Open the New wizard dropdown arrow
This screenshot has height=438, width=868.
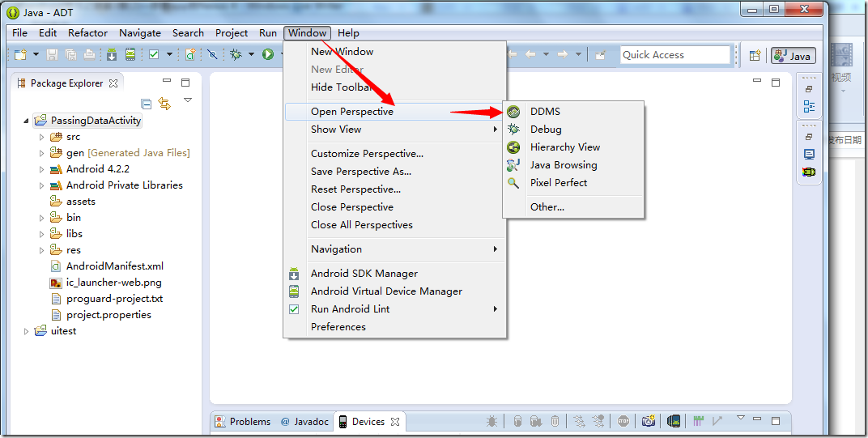tap(36, 54)
